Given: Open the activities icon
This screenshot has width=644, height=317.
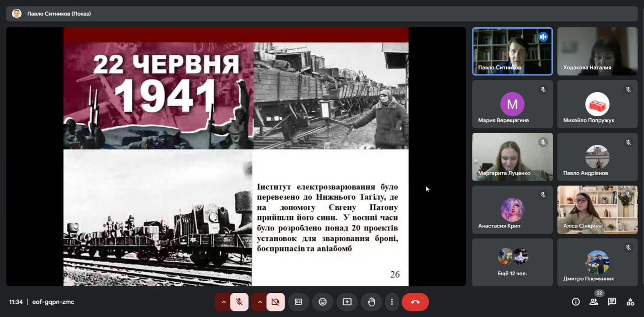Looking at the screenshot, I should coord(630,302).
